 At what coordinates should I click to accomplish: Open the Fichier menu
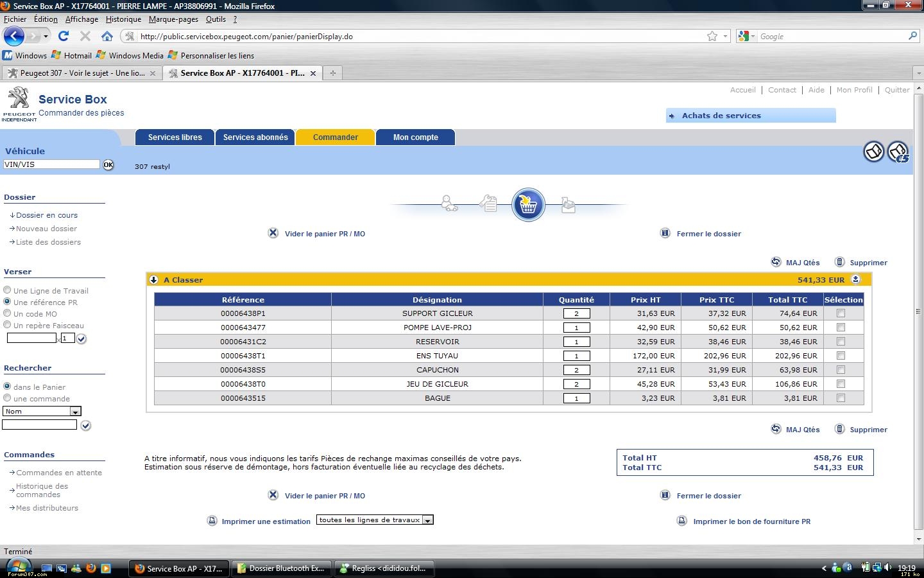click(x=15, y=19)
